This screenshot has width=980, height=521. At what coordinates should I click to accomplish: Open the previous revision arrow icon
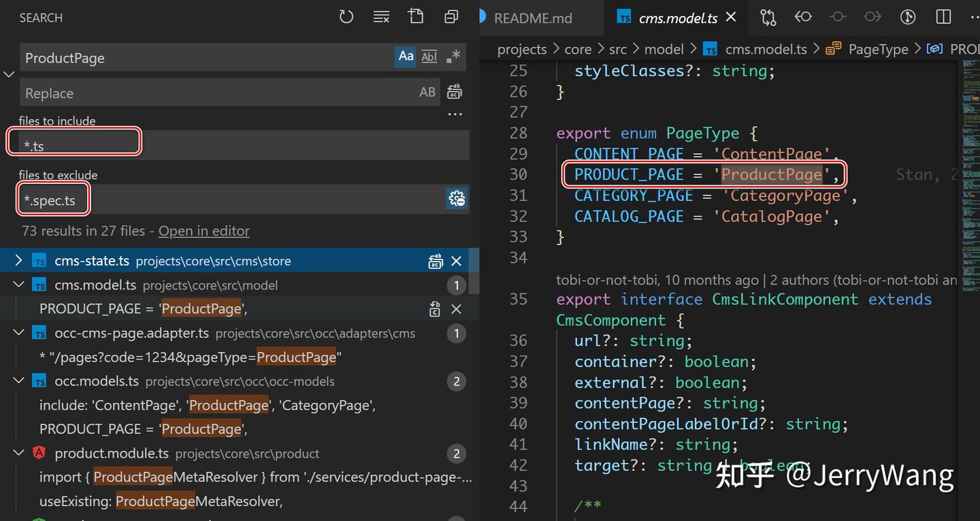coord(803,17)
